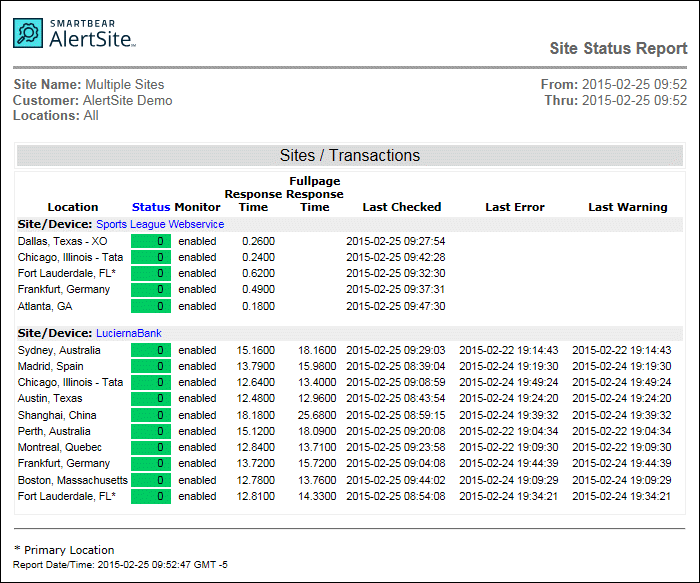Screen dimensions: 700x583
Task: Click fullpage response time 25.6800
Action: pyautogui.click(x=317, y=415)
